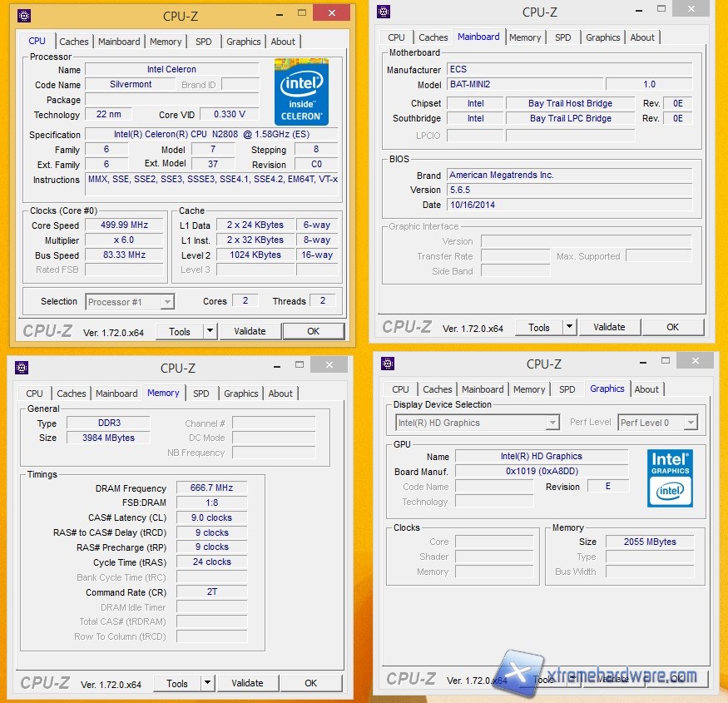728x703 pixels.
Task: Switch to the SPD tab in the Mainboard window
Action: pos(563,37)
